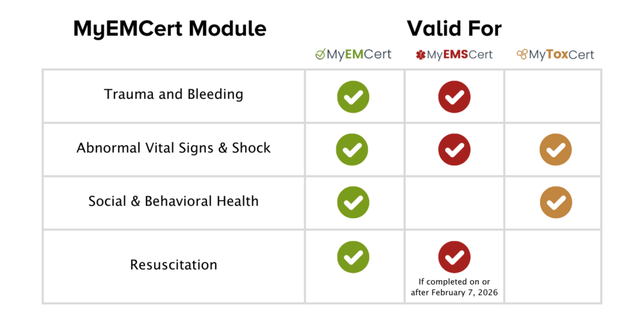Click the MyEMCert Module heading
The image size is (644, 321).
click(x=170, y=28)
